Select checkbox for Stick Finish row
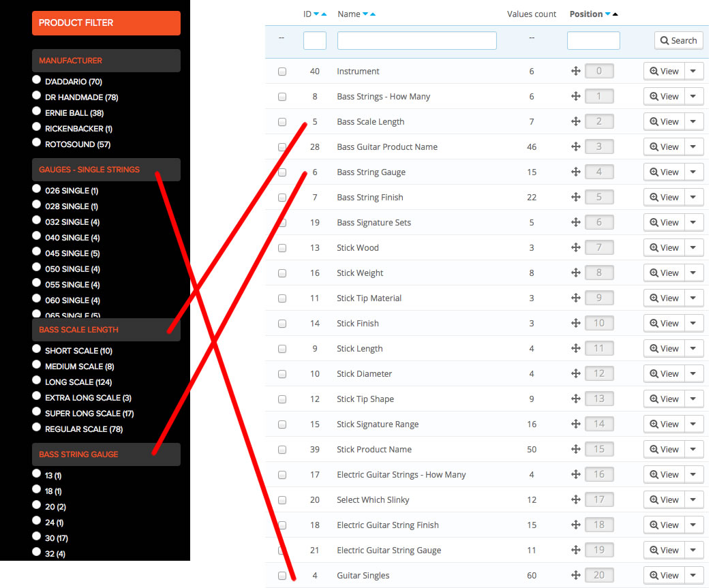The image size is (715, 588). 282,324
